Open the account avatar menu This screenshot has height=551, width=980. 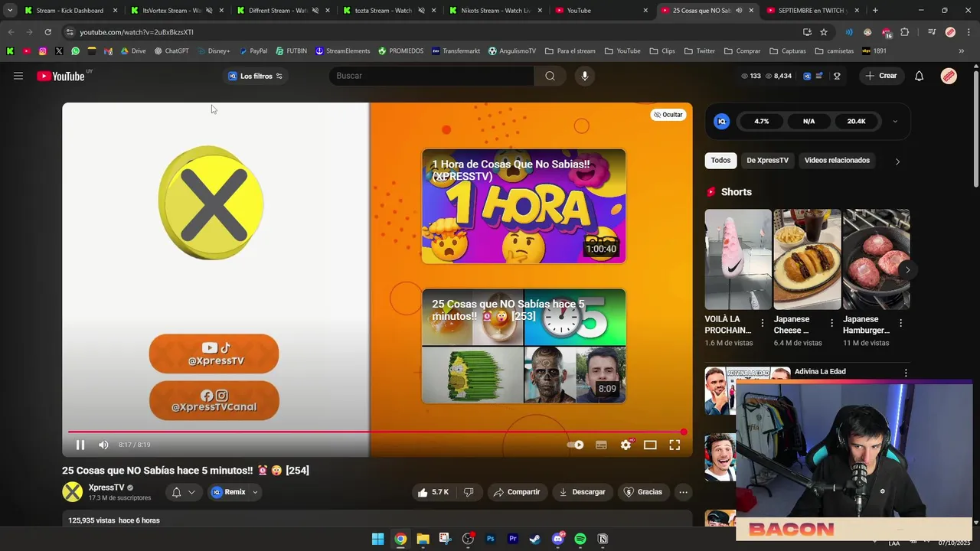click(x=949, y=76)
